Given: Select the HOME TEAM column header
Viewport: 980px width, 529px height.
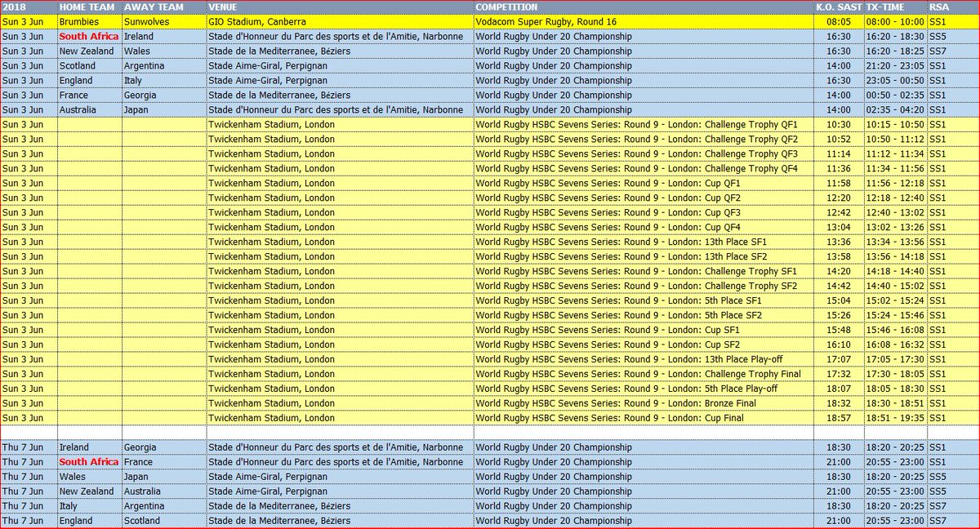Looking at the screenshot, I should click(89, 7).
